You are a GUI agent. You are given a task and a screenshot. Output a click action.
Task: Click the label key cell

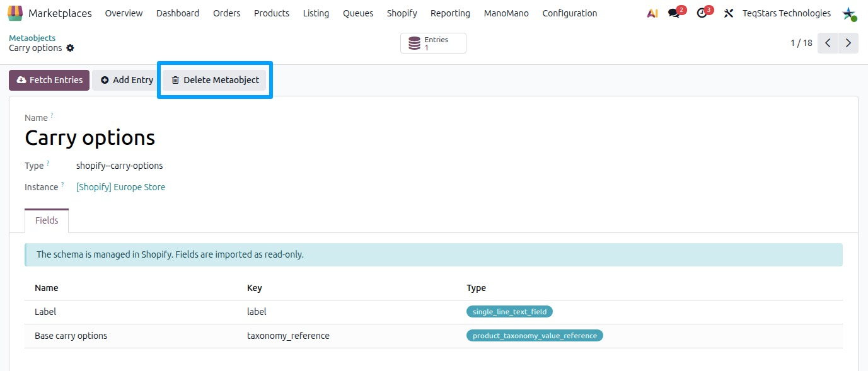(257, 312)
